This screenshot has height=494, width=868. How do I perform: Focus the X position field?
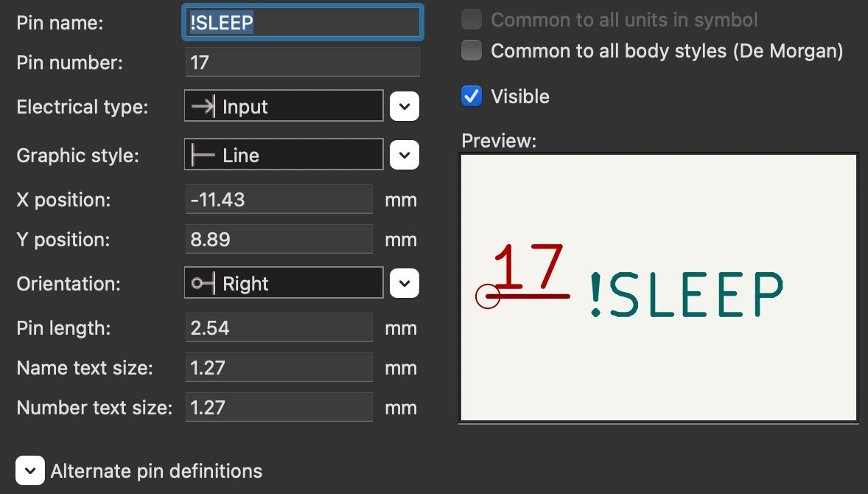click(x=279, y=200)
